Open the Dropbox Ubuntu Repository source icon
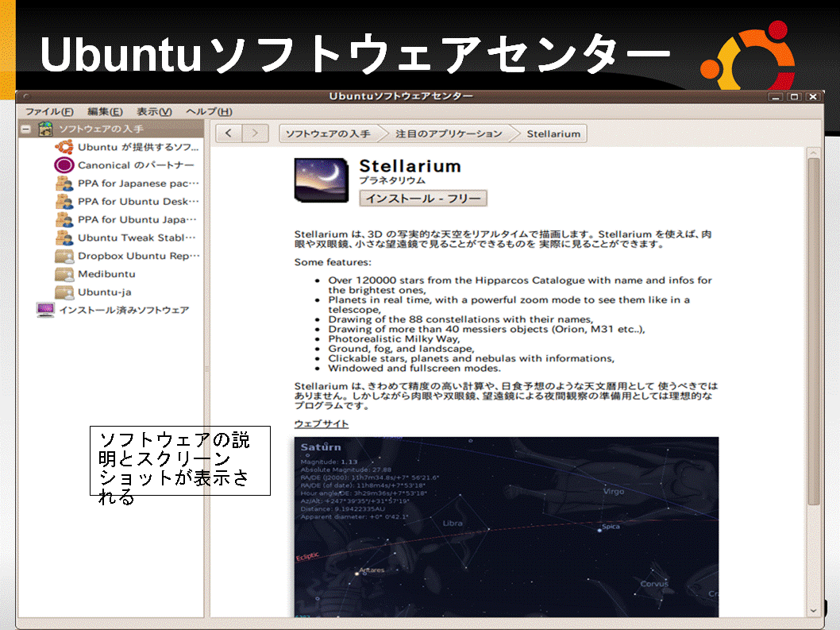Viewport: 840px width, 630px height. pos(64,256)
